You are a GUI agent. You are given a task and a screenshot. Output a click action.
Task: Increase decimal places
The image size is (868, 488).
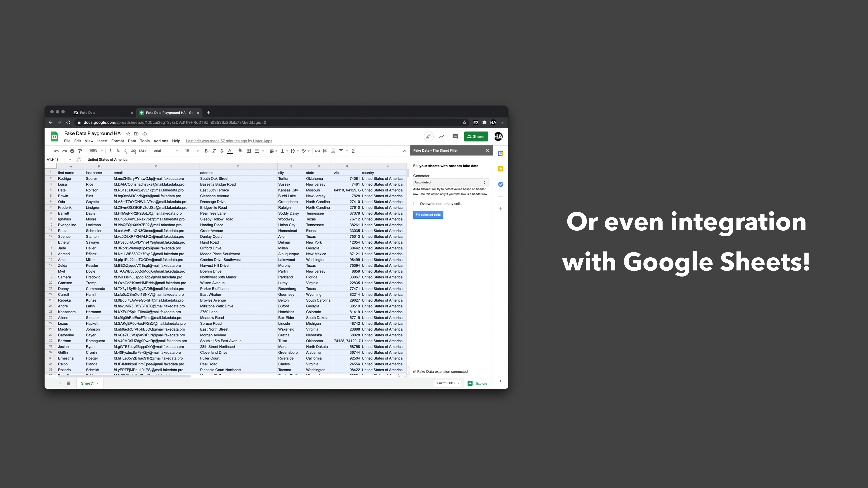click(x=133, y=151)
